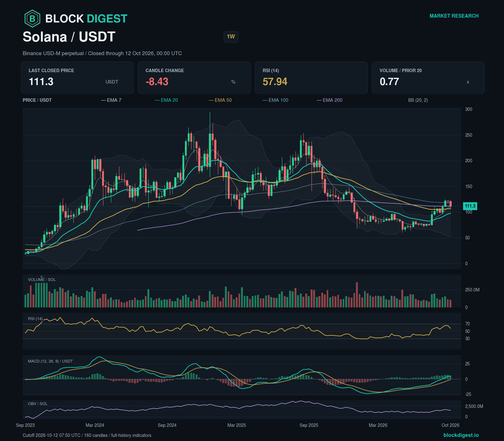Click the EMA 7 legend entry
Screen dimensions: 504x441
(x=111, y=100)
